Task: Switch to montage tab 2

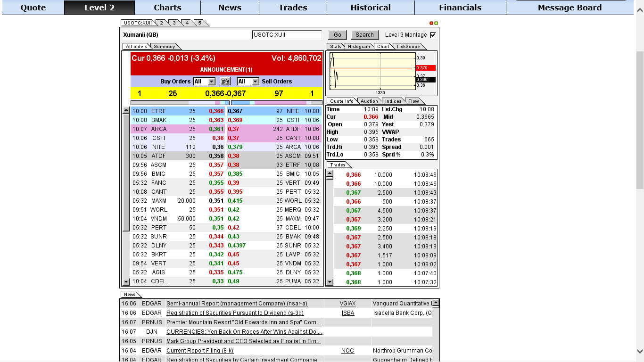Action: (161, 23)
